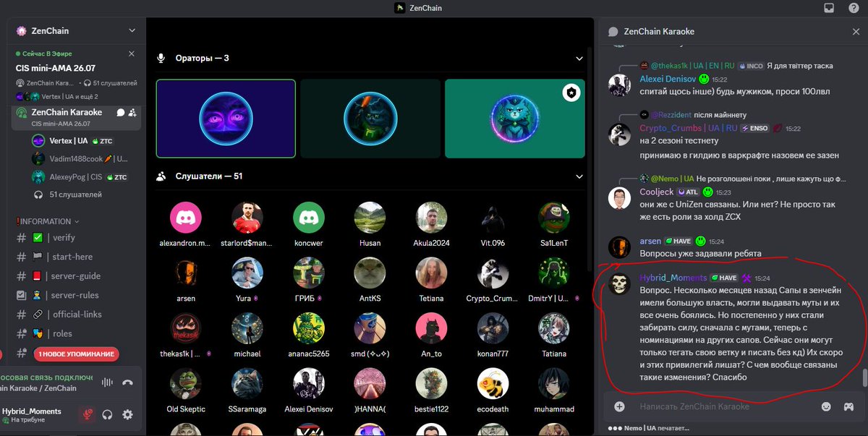Click the noise suppression waveform icon
This screenshot has width=868, height=436.
point(108,382)
